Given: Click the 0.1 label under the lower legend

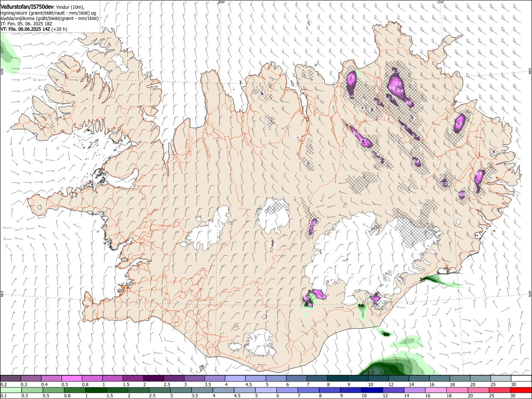Looking at the screenshot, I should point(3,396).
